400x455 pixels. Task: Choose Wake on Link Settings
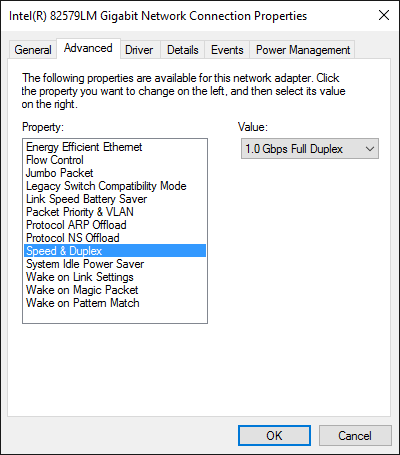[x=115, y=277]
